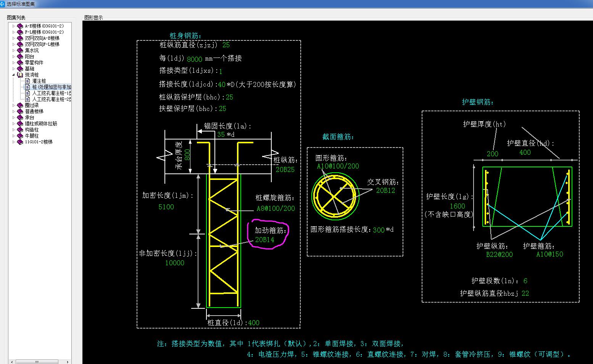Image resolution: width=593 pixels, height=364 pixels.
Task: Click the left arrow of the tree's horizontal scrollbar
Action: click(12, 361)
